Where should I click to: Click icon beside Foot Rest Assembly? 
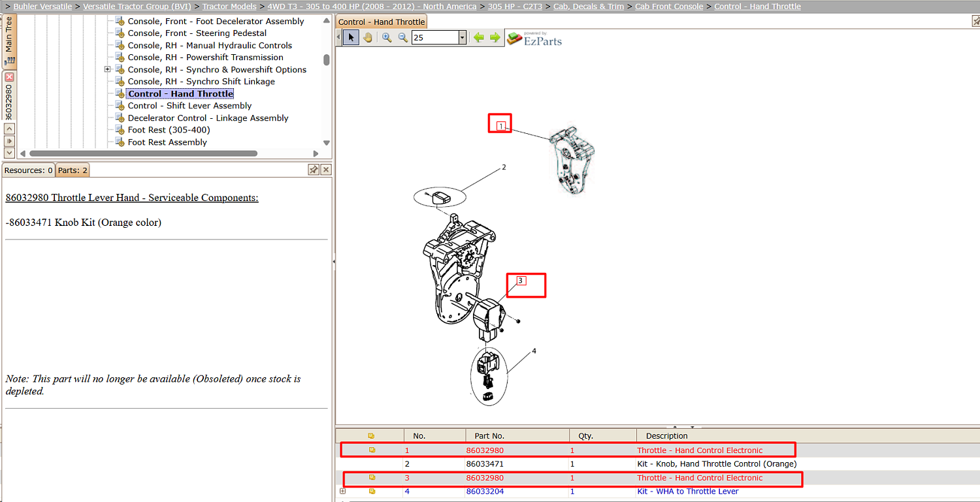pyautogui.click(x=120, y=142)
